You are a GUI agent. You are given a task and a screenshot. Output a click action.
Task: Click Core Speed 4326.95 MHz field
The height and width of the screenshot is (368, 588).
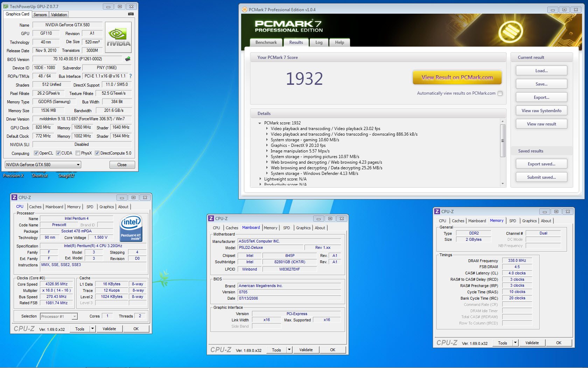pos(56,284)
